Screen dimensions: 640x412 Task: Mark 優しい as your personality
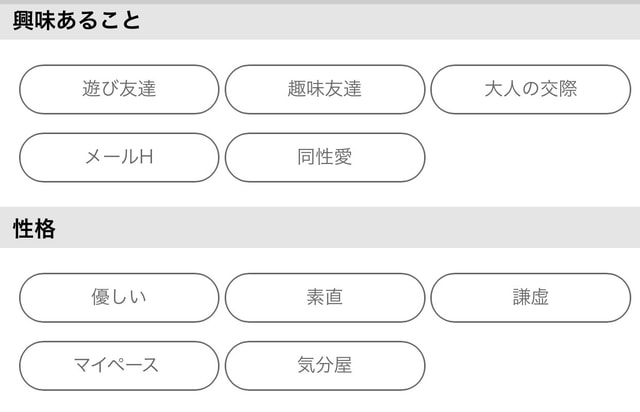pos(119,297)
